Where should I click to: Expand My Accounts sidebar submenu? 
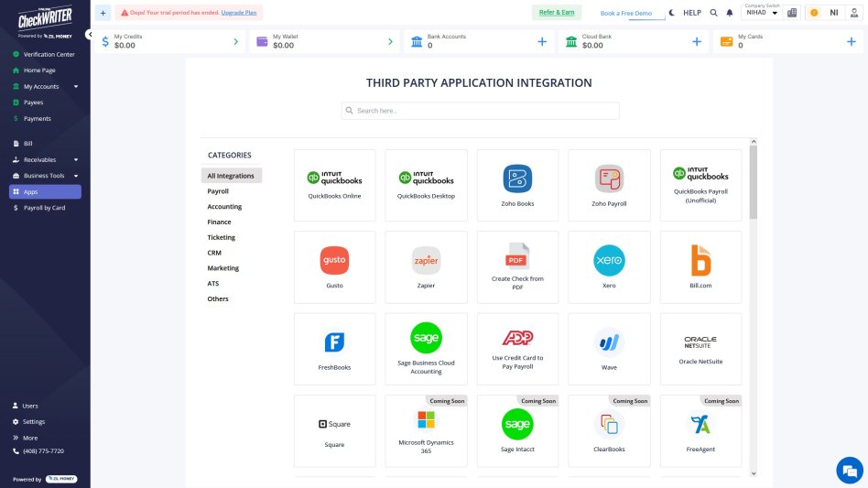click(x=76, y=86)
